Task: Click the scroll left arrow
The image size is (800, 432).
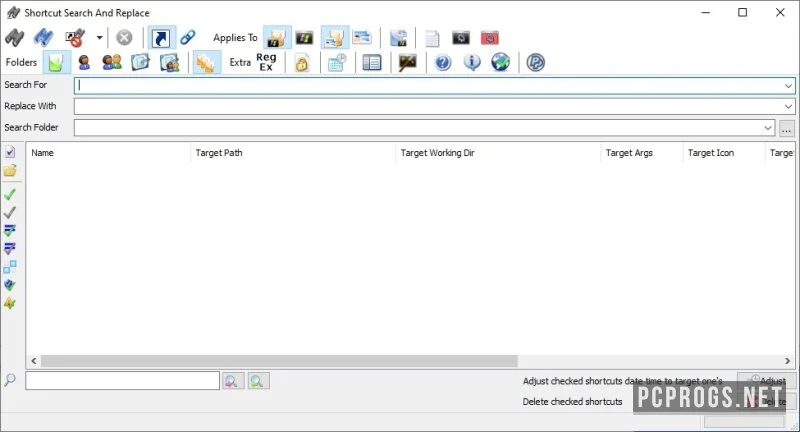Action: point(34,361)
